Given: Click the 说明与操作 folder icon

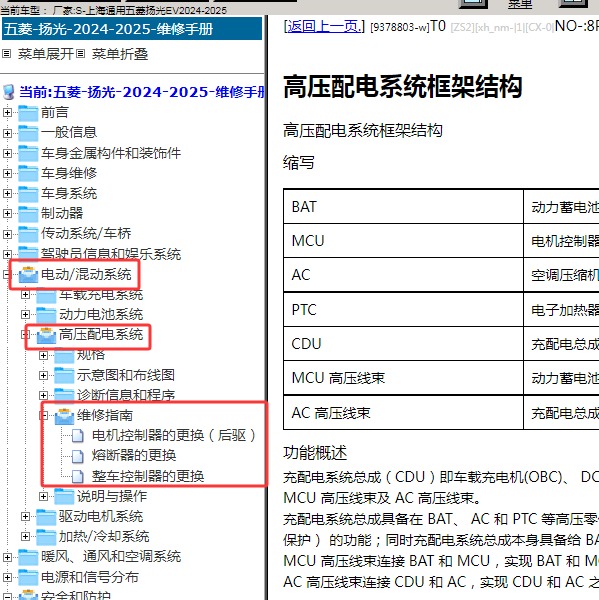Looking at the screenshot, I should pos(64,496).
